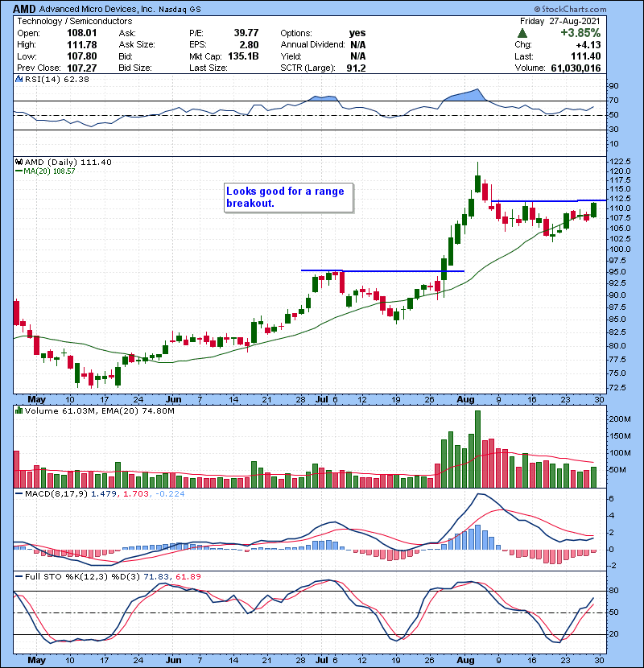Click the MACD(8,17,9) legend dash marker
This screenshot has height=668, width=644.
(19, 494)
